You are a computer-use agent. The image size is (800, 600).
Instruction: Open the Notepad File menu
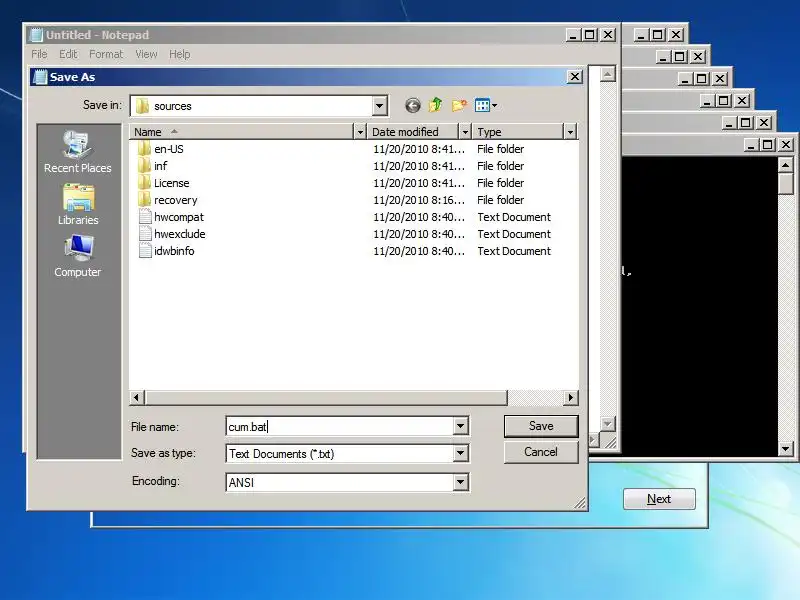pyautogui.click(x=39, y=54)
